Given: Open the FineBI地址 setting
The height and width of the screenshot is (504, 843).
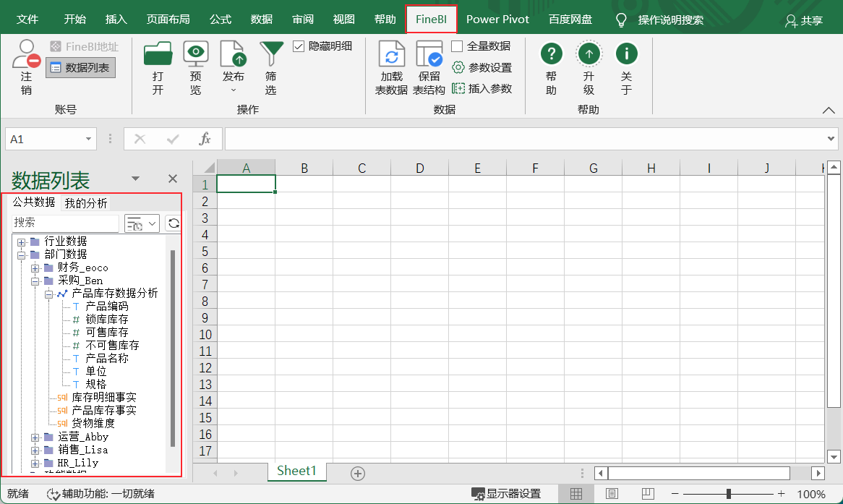Looking at the screenshot, I should tap(84, 47).
